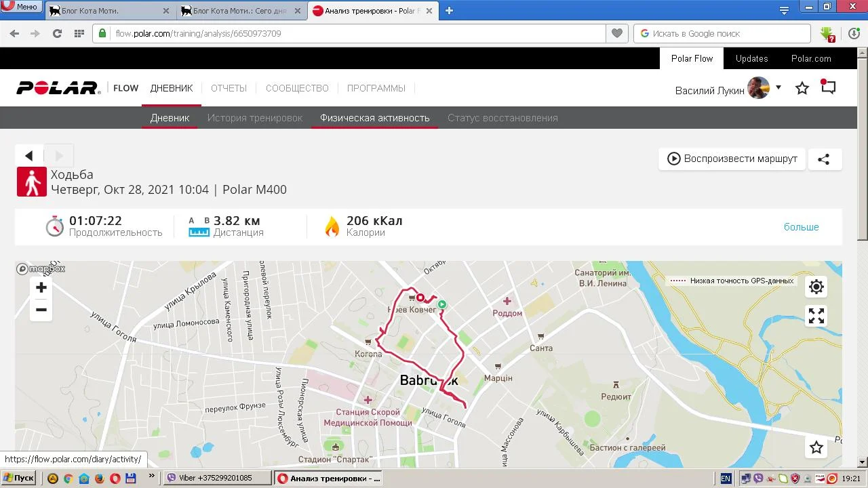Zoom out on the map
868x488 pixels.
pyautogui.click(x=41, y=310)
